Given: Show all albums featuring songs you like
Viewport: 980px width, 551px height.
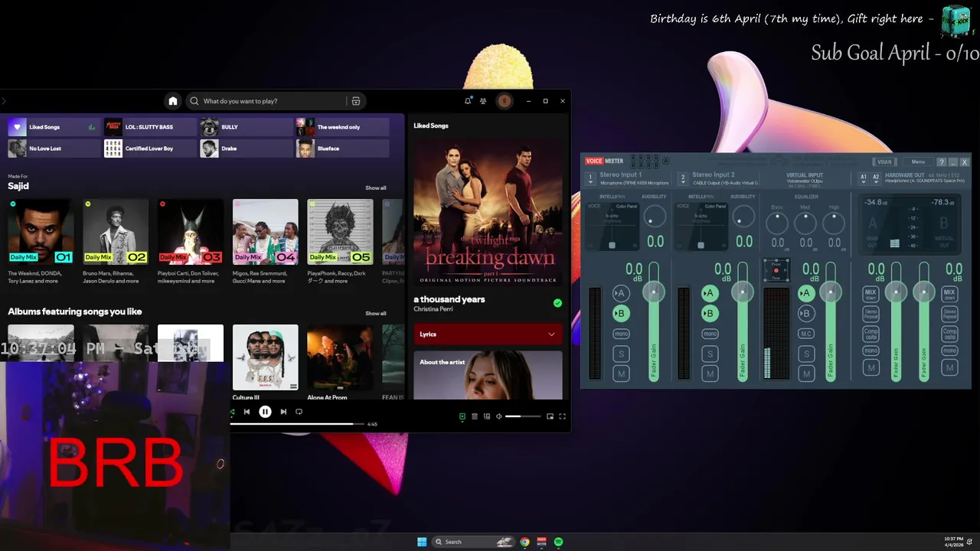Looking at the screenshot, I should [x=375, y=313].
